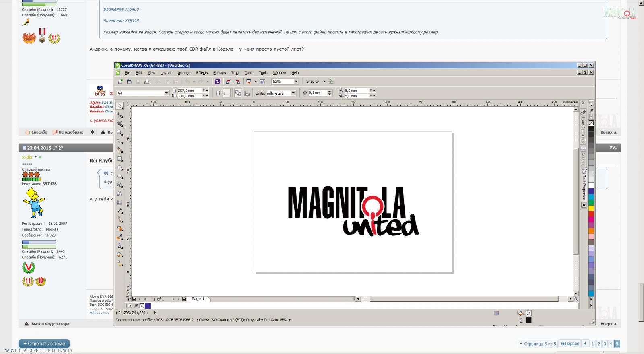
Task: Click the Ответить в теме button
Action: 44,344
